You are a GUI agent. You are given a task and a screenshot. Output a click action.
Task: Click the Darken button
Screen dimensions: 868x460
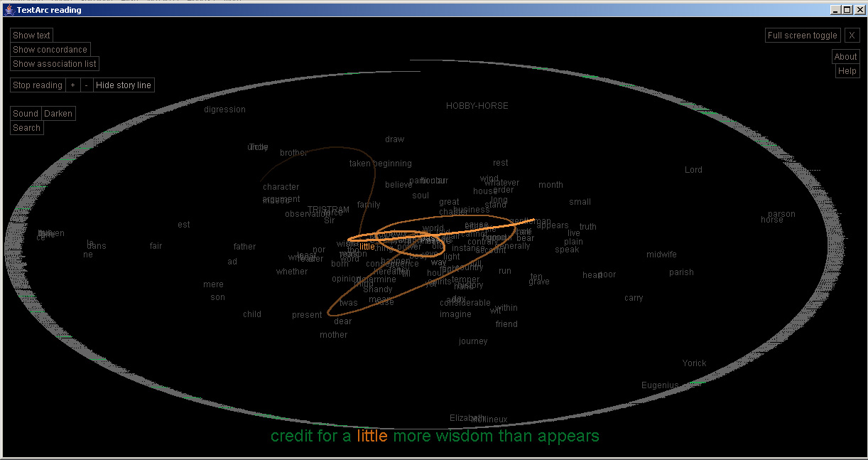[x=58, y=114]
